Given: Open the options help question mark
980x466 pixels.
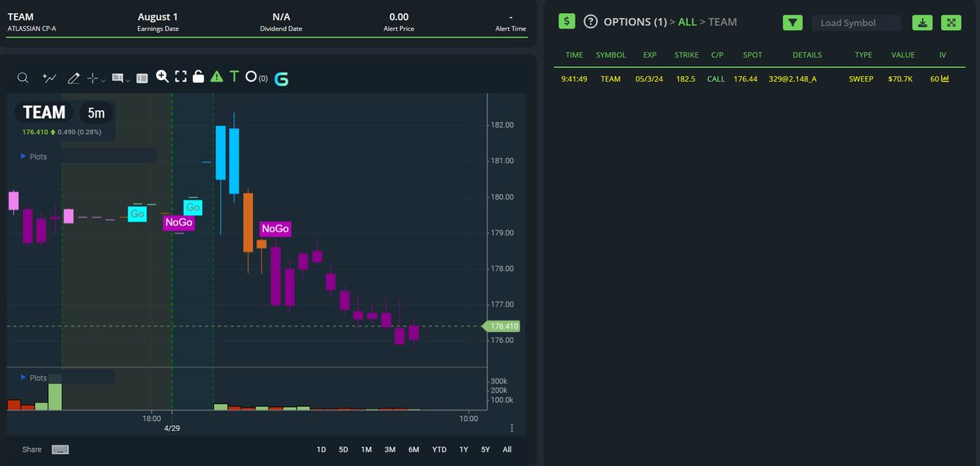Looking at the screenshot, I should pos(590,22).
